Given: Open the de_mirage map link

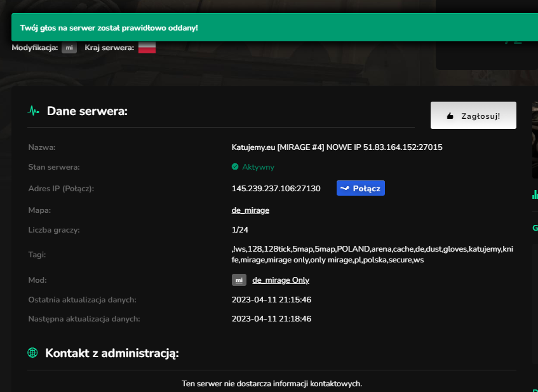Looking at the screenshot, I should click(250, 210).
